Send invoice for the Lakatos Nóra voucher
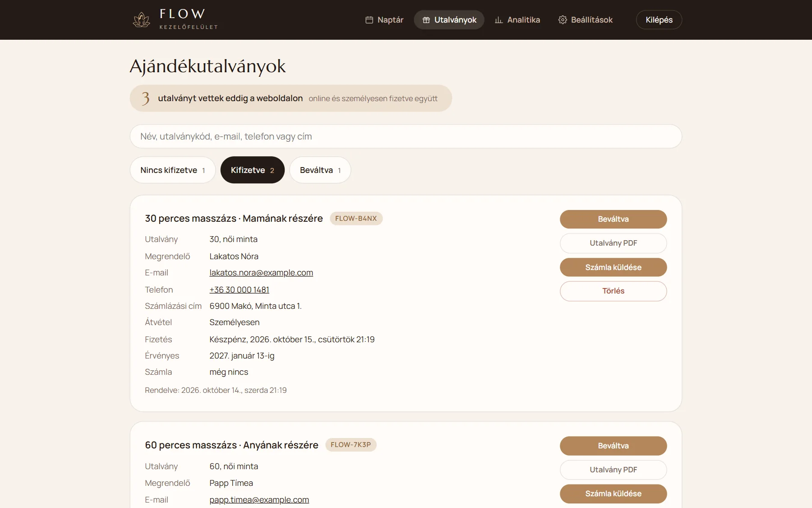Screen dimensions: 812x508 tap(613, 267)
